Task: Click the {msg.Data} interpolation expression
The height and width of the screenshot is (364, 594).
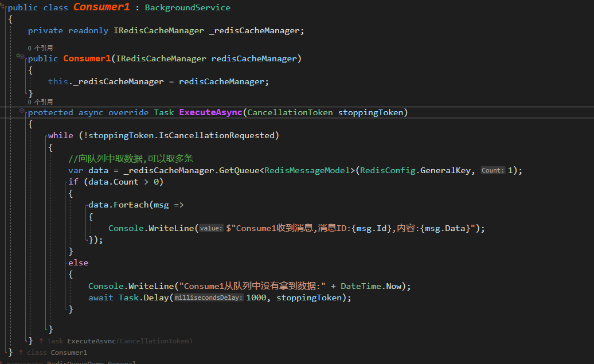Action: pos(445,228)
